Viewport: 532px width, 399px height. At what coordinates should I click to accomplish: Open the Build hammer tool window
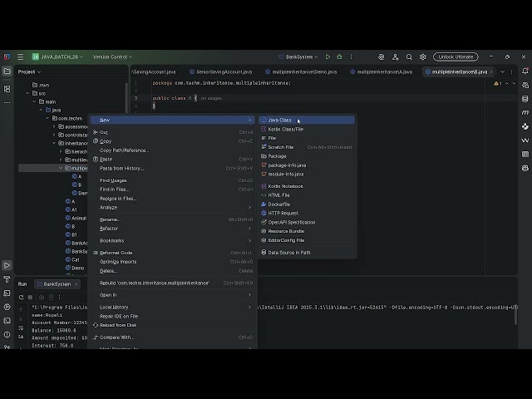coord(7,279)
